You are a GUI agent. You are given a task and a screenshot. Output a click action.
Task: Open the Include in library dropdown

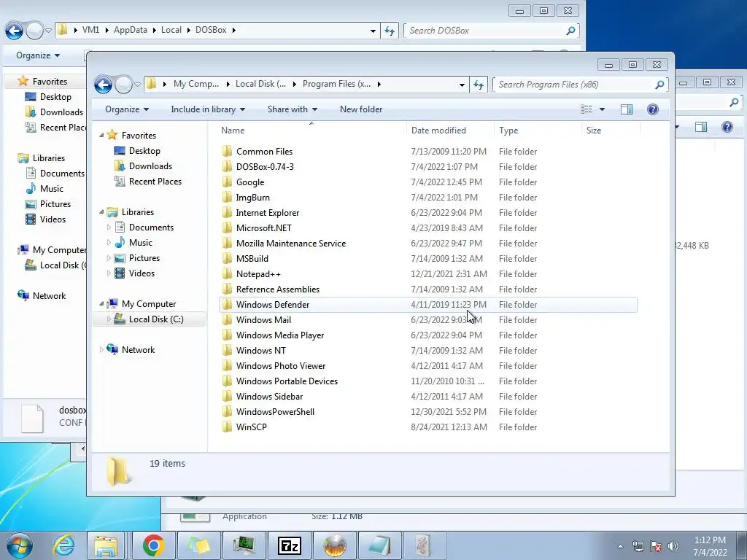(208, 109)
